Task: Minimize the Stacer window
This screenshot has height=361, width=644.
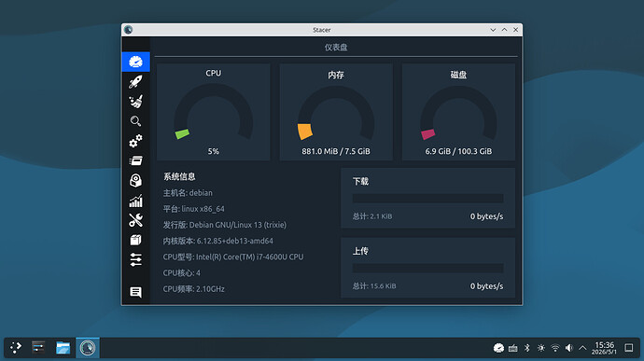Action: pos(493,30)
